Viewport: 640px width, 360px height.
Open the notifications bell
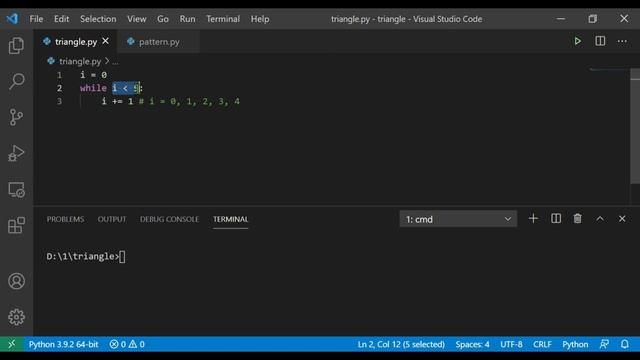click(x=625, y=344)
